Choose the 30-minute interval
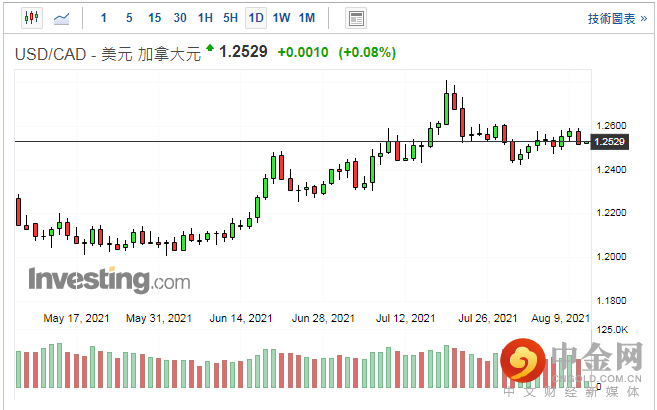Viewport: 657px width, 410px height. click(180, 18)
